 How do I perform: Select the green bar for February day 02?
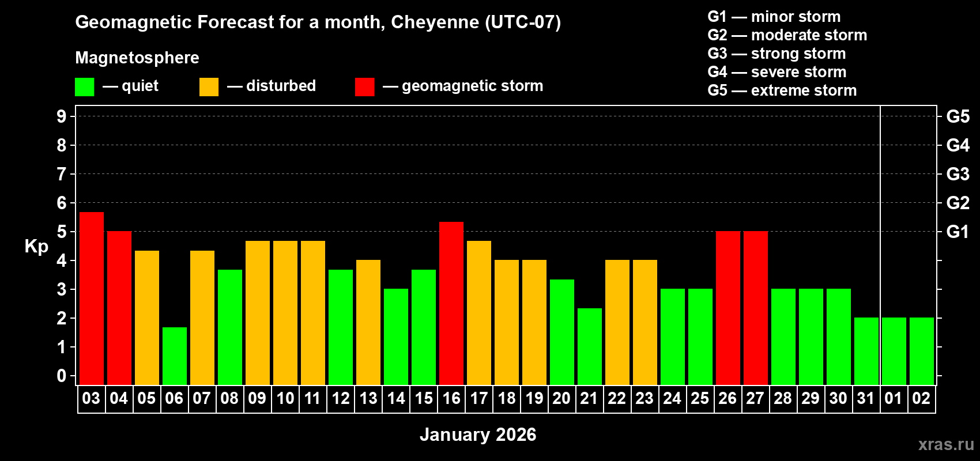(x=922, y=352)
